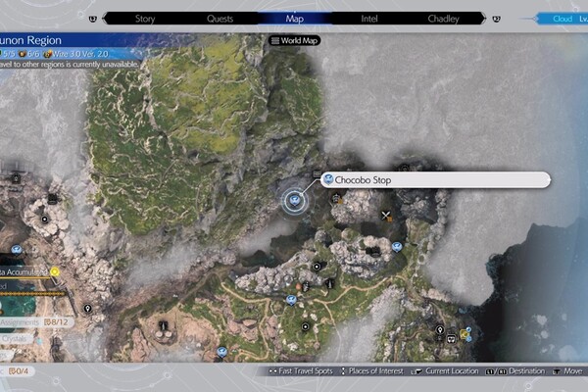Open the World Map view
The width and height of the screenshot is (588, 392).
[x=294, y=40]
